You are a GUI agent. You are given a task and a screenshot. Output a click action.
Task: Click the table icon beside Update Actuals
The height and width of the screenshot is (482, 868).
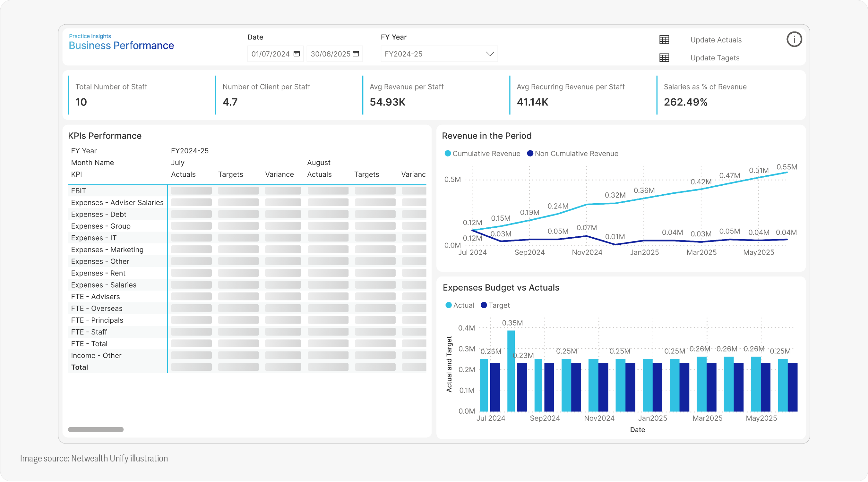tap(664, 40)
